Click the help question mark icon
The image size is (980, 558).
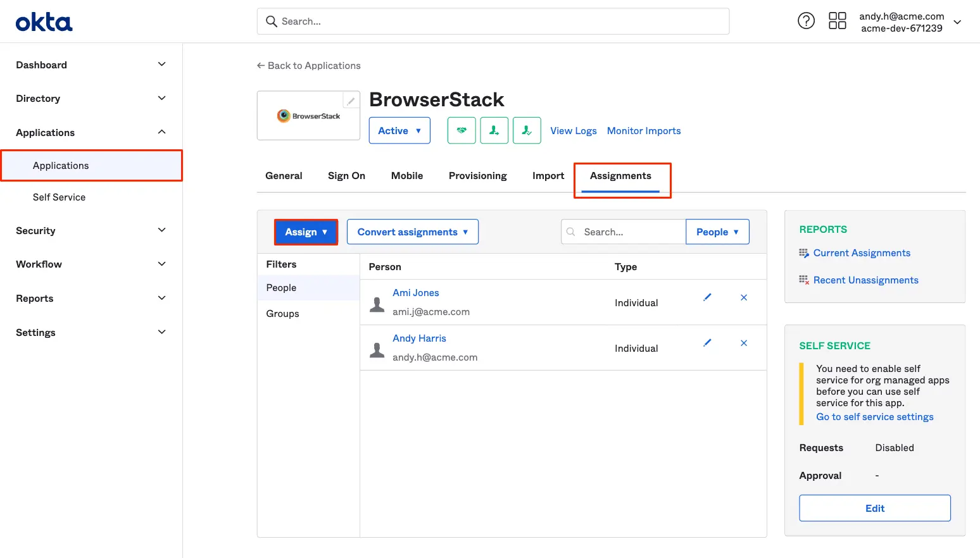pyautogui.click(x=806, y=21)
